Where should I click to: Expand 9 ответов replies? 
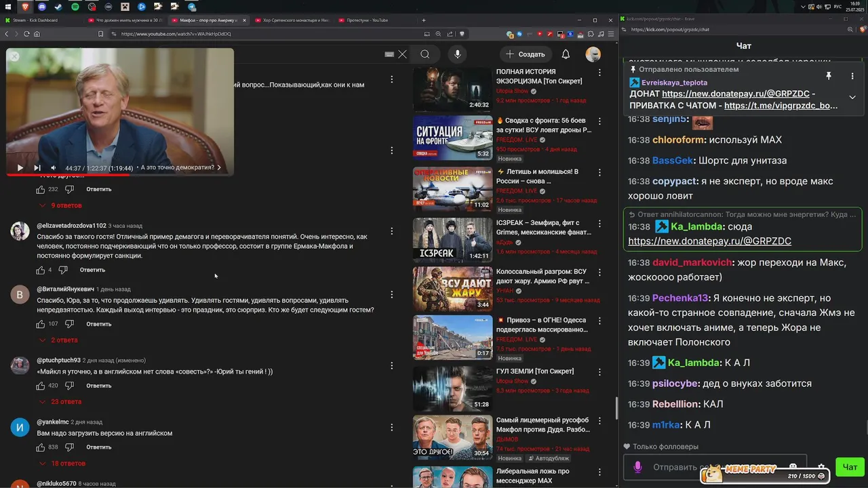(x=61, y=205)
